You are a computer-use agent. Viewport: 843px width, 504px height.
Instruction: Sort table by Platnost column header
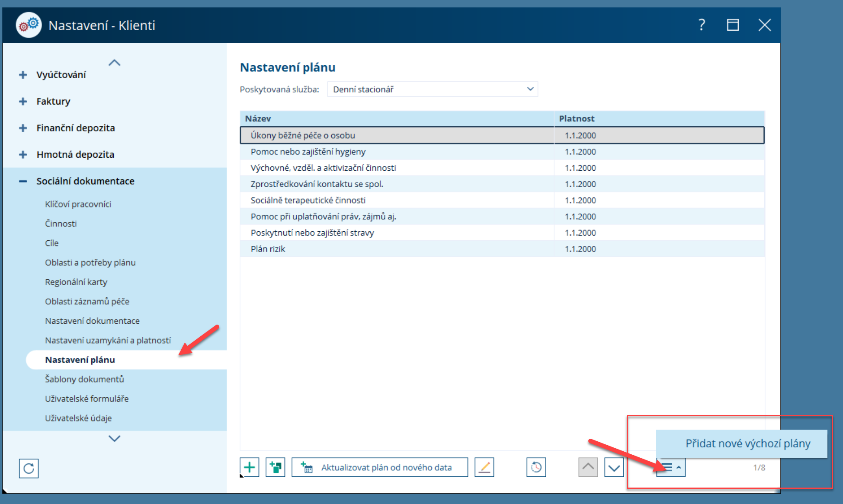tap(577, 118)
